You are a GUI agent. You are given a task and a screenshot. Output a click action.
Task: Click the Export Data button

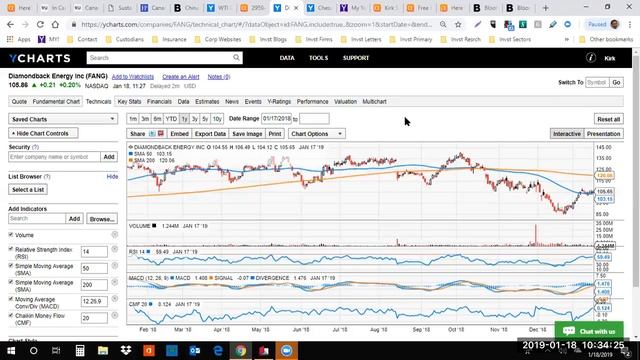pyautogui.click(x=210, y=134)
